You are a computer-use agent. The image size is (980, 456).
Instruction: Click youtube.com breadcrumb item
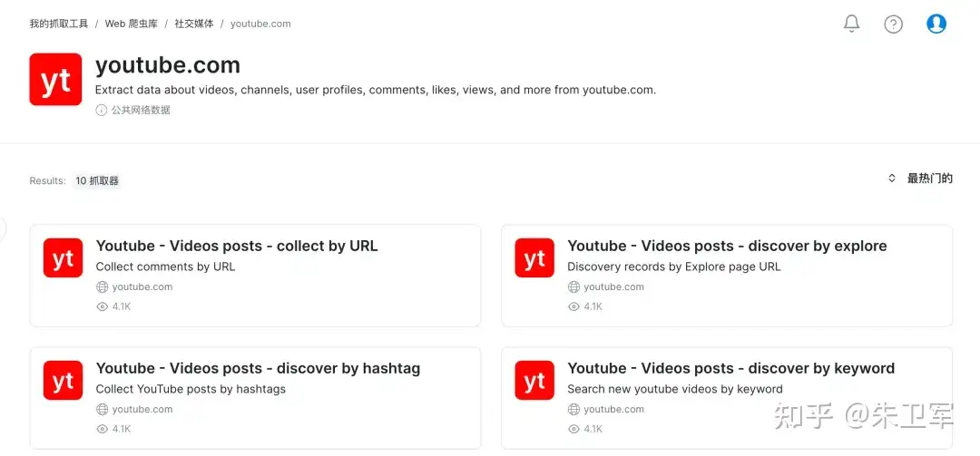260,24
